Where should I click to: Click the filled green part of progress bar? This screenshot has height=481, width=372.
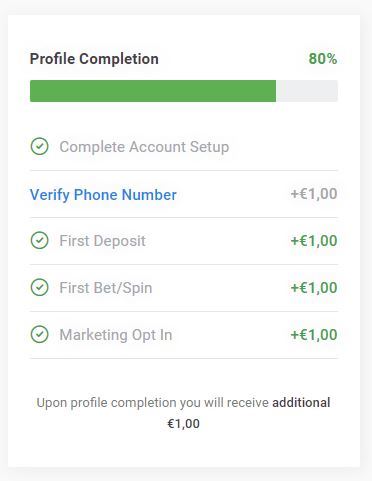point(153,91)
